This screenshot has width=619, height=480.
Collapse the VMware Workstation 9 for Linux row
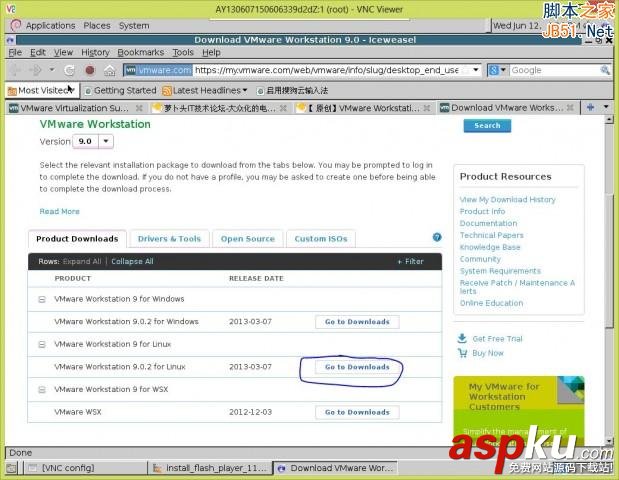tap(42, 344)
